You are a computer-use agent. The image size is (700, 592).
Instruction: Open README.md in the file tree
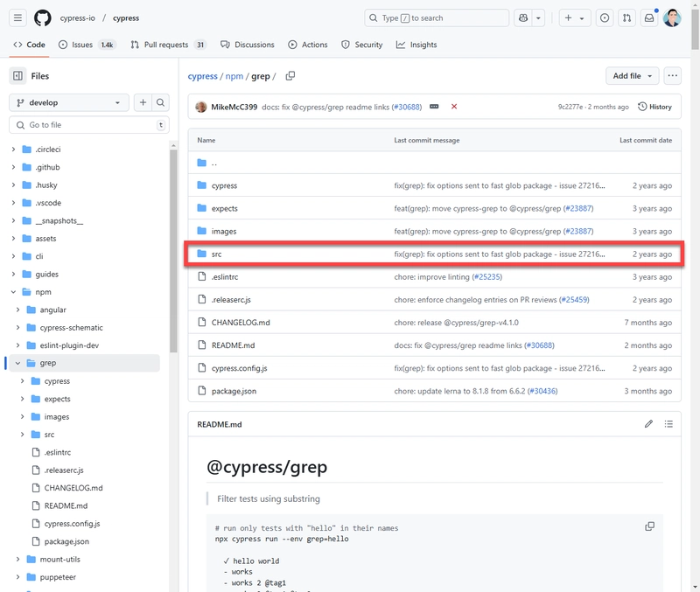click(66, 506)
